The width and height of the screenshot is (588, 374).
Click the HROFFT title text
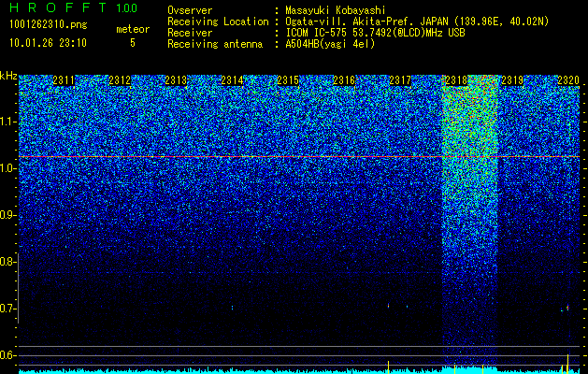point(58,7)
